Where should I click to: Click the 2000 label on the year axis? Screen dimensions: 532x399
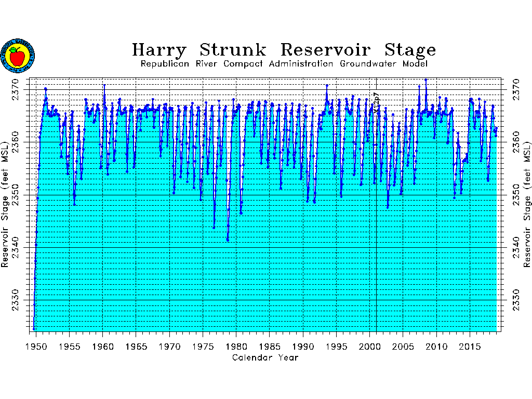tap(369, 346)
